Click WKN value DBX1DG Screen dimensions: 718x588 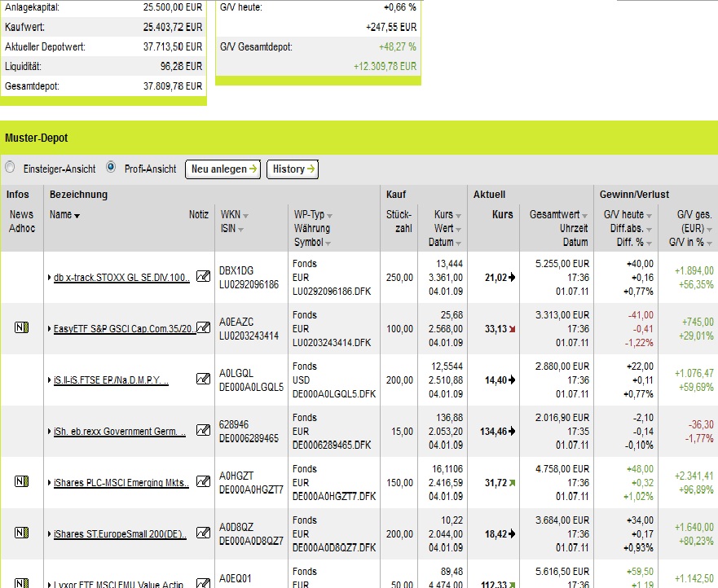(x=236, y=270)
